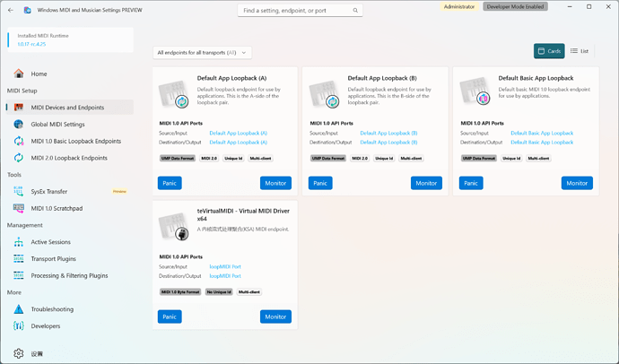Screen dimensions: 619x364
Task: Panic the teVirtualMIDI endpoint
Action: [170, 316]
